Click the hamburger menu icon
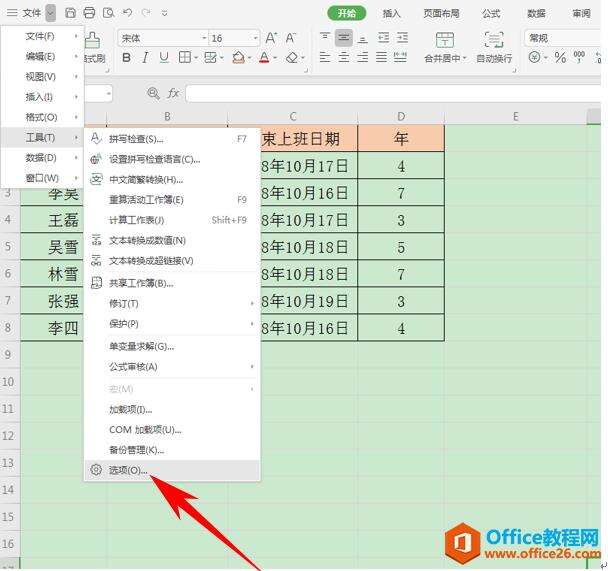This screenshot has width=608, height=571. (x=12, y=13)
